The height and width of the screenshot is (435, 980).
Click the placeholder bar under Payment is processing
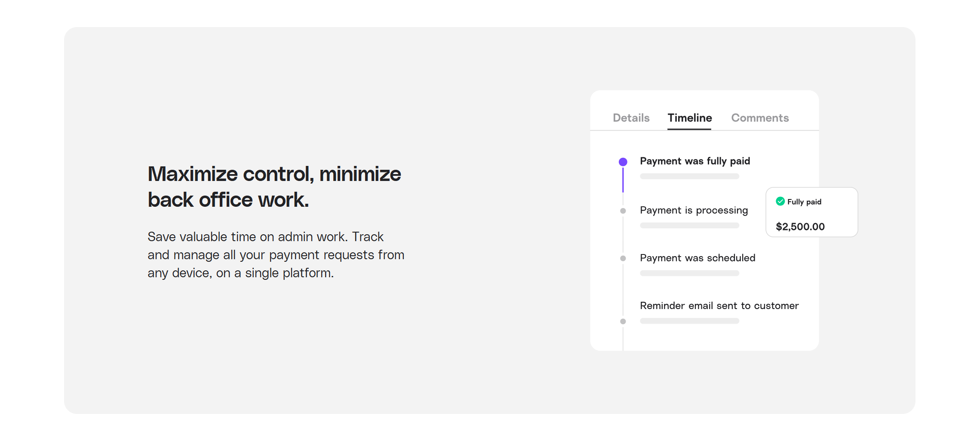689,225
